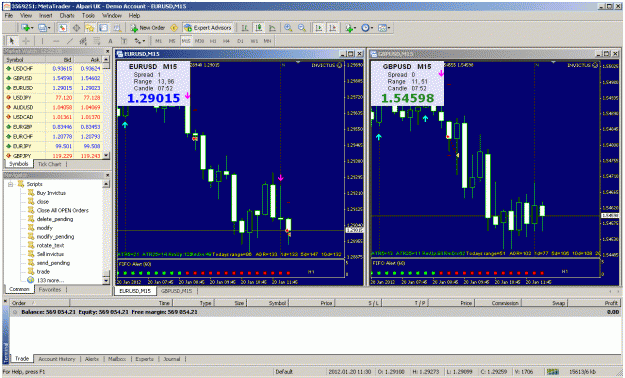Image resolution: width=625 pixels, height=378 pixels.
Task: Toggle chart shift
Action: click(x=332, y=28)
